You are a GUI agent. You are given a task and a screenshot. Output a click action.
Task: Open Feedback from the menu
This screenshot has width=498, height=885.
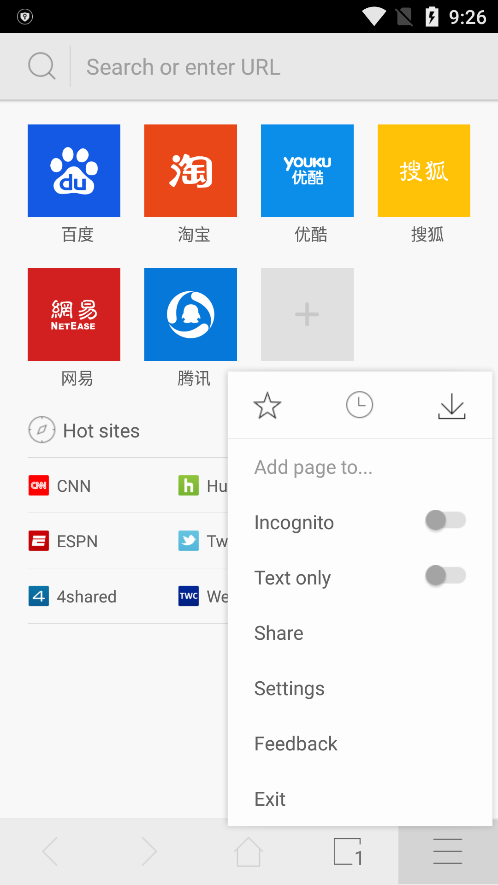[x=295, y=743]
